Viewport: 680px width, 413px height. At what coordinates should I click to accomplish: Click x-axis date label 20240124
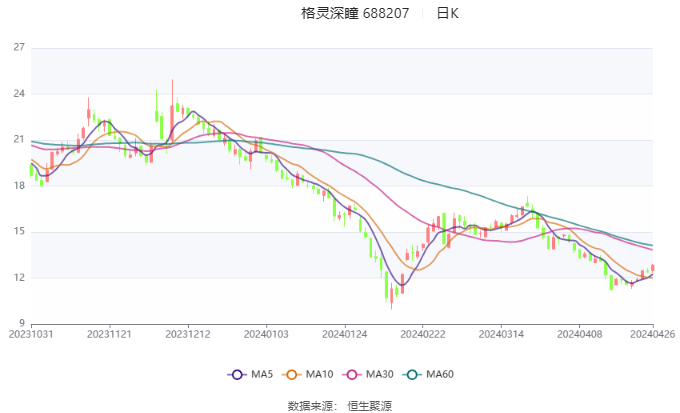345,334
